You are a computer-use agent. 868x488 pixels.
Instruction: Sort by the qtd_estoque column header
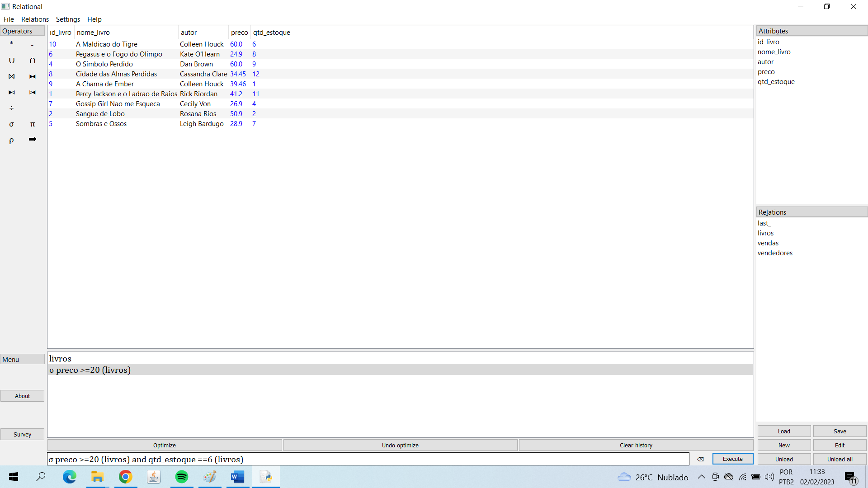(x=272, y=33)
